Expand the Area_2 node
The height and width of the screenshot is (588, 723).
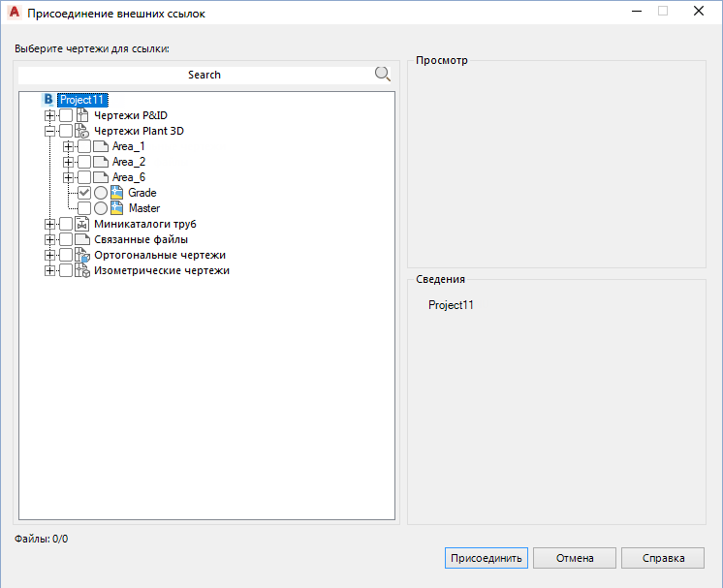68,162
